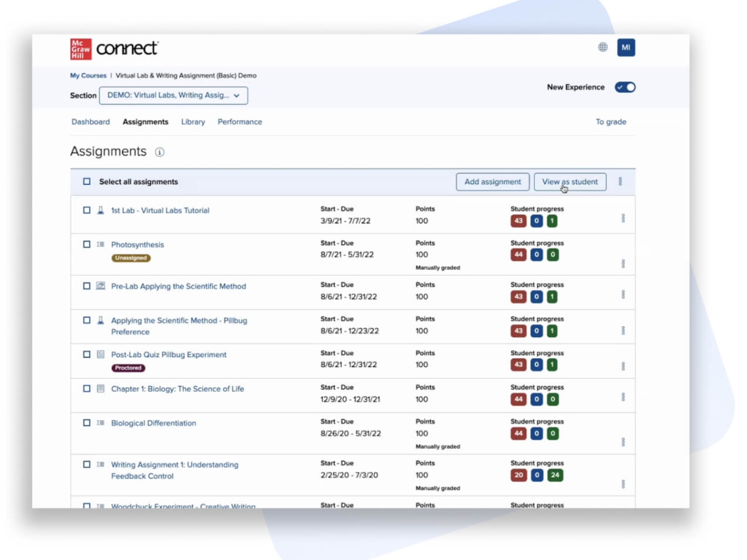This screenshot has width=747, height=560.
Task: Click the View as student button
Action: (x=570, y=182)
